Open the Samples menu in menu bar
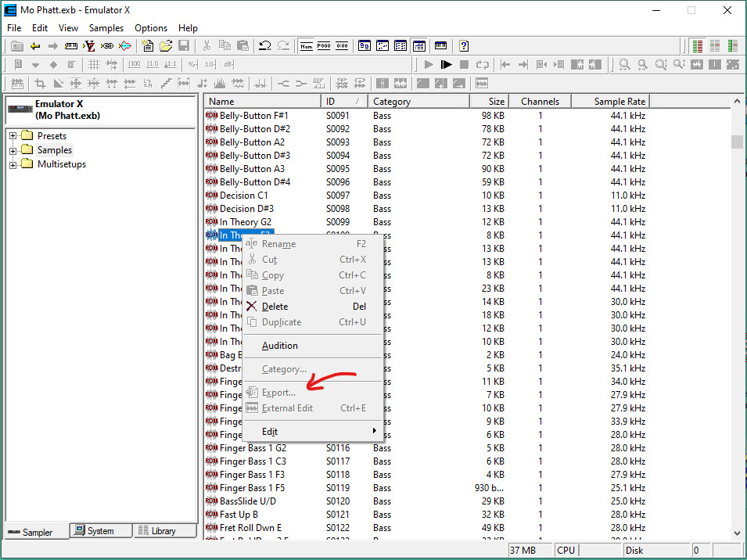 (106, 27)
